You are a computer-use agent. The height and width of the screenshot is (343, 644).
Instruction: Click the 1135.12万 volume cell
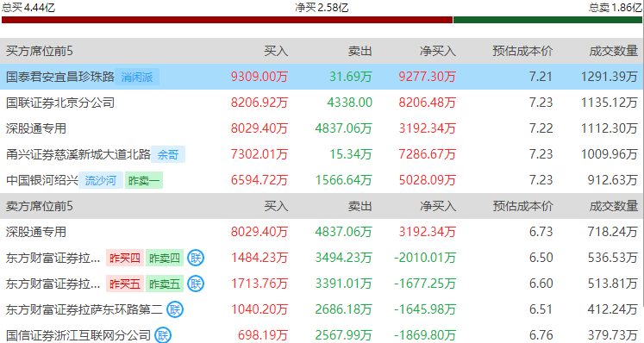coord(610,103)
